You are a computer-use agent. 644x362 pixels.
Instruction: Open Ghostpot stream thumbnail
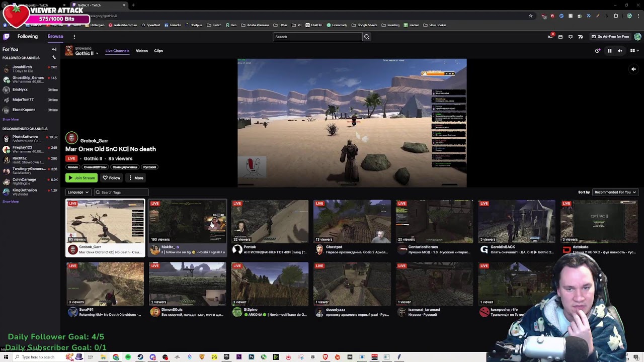coord(352,221)
